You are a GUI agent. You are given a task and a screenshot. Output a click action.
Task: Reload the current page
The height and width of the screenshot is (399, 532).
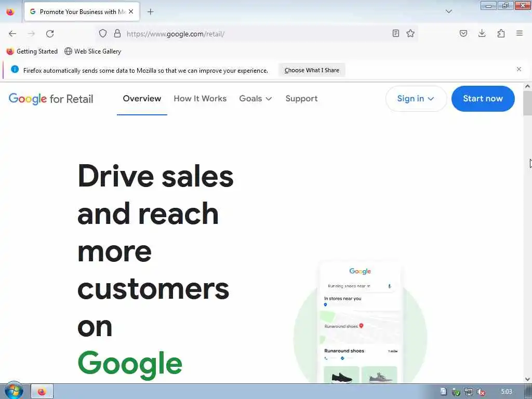click(50, 34)
